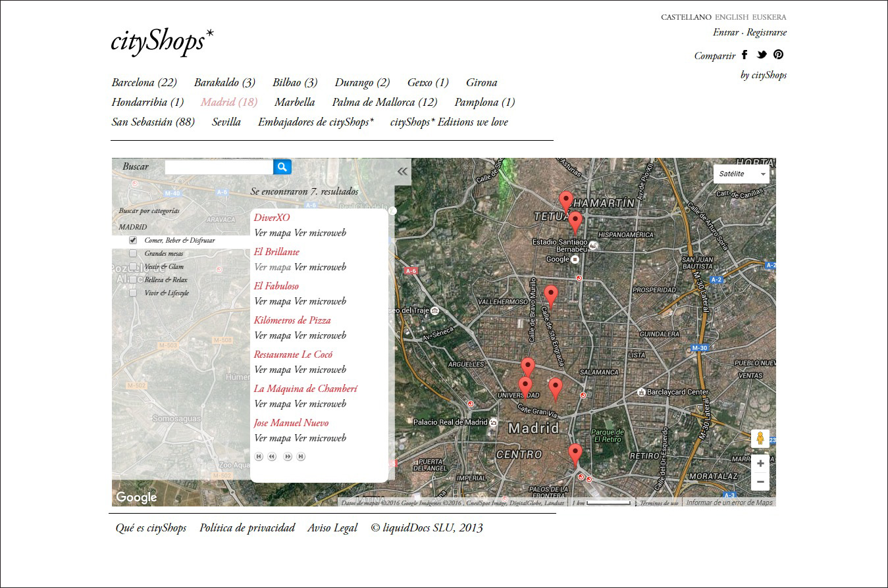Click the map pin above Estadio Santiago Bernabéu
Screen dimensions: 888x588
point(575,223)
